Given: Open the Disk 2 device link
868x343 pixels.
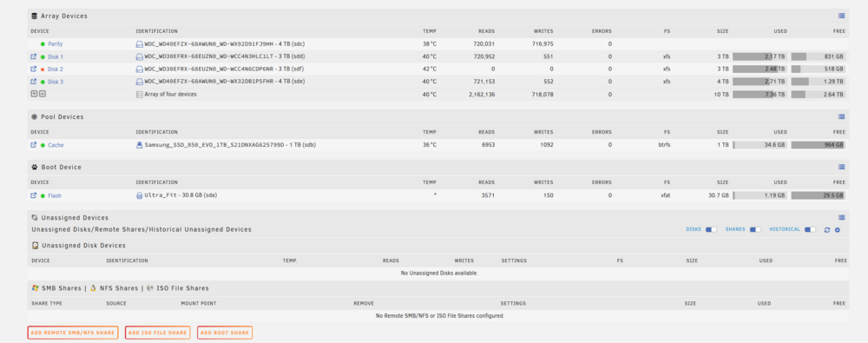Looking at the screenshot, I should click(x=56, y=69).
